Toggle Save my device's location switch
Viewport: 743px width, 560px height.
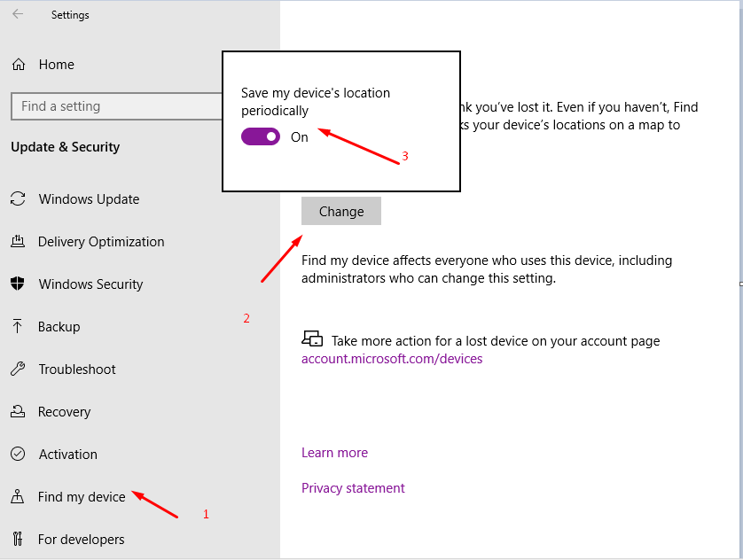point(261,136)
